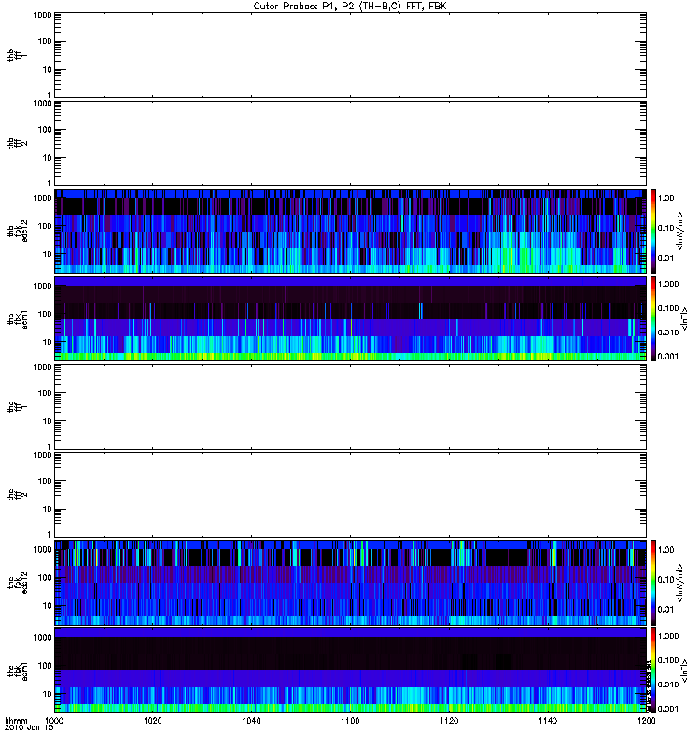Select the "thb fff 2" axis label

coord(18,144)
